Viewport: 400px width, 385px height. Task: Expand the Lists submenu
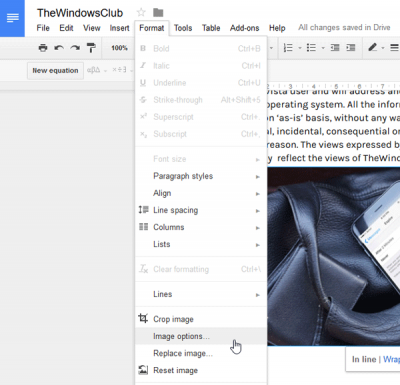pyautogui.click(x=201, y=244)
